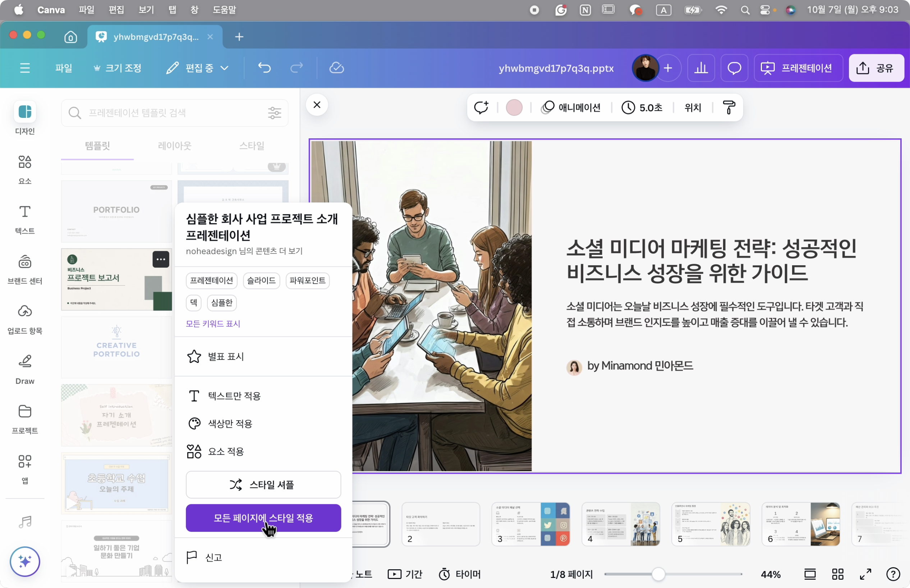Open the music note audio panel
Image resolution: width=910 pixels, height=588 pixels.
25,522
